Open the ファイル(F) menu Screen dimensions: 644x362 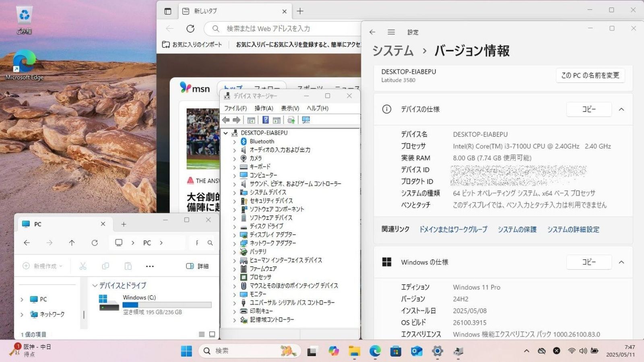pos(235,108)
